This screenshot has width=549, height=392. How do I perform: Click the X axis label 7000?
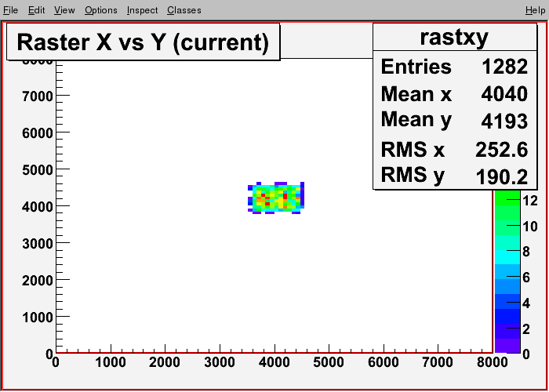438,362
